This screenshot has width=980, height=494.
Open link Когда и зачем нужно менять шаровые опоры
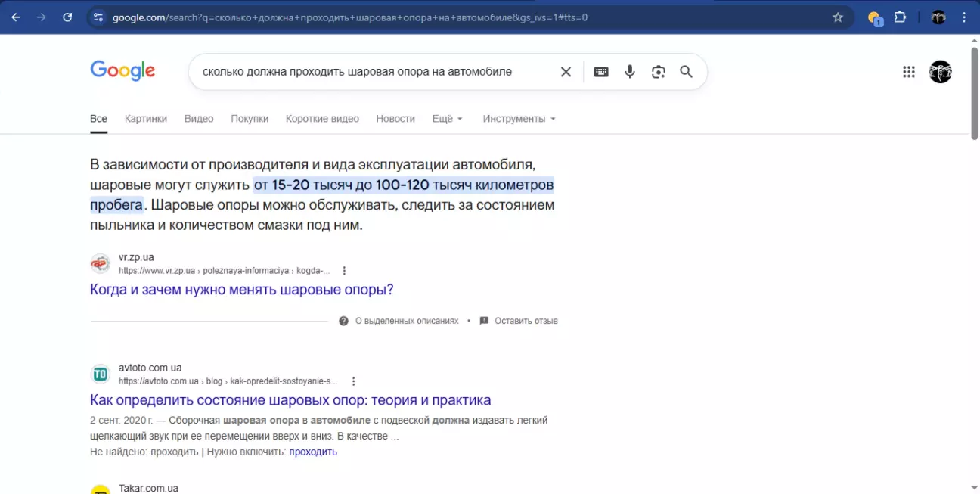click(241, 290)
